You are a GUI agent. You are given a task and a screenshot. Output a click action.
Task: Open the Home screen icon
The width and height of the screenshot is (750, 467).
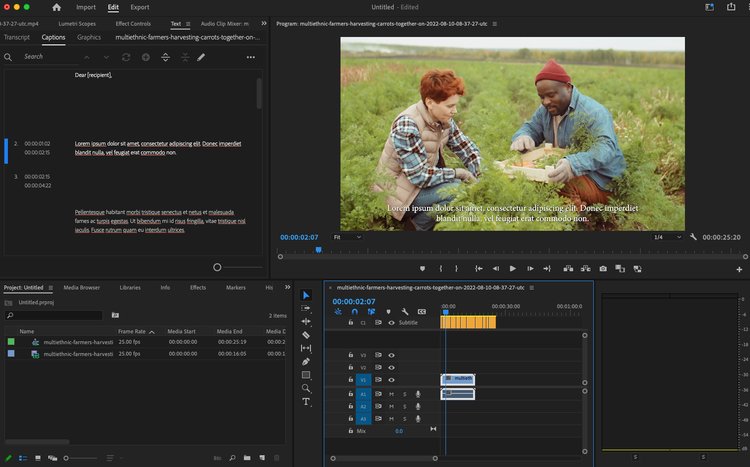click(x=57, y=7)
